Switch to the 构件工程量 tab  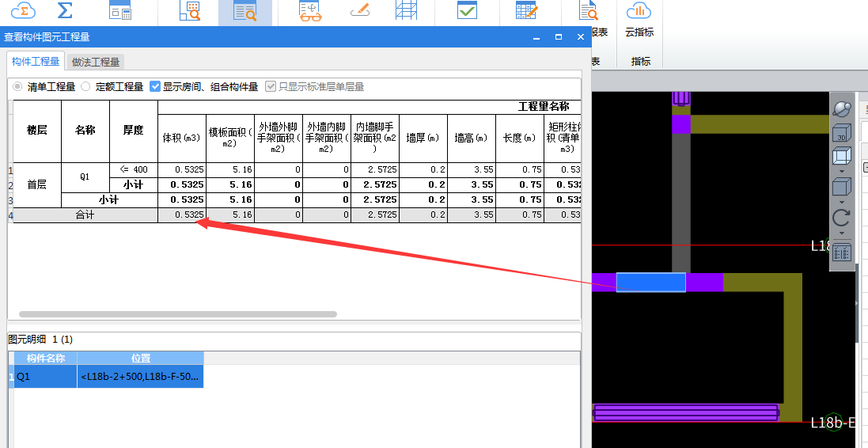36,62
